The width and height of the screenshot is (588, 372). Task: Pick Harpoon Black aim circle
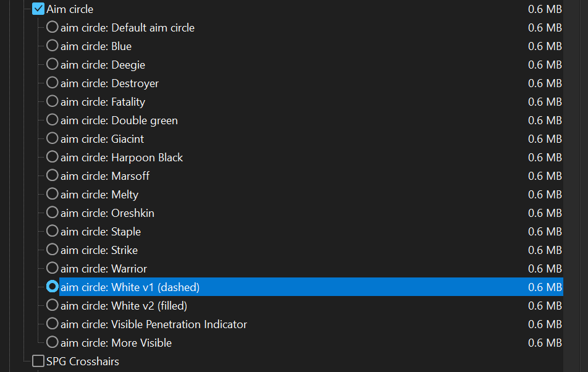click(52, 157)
